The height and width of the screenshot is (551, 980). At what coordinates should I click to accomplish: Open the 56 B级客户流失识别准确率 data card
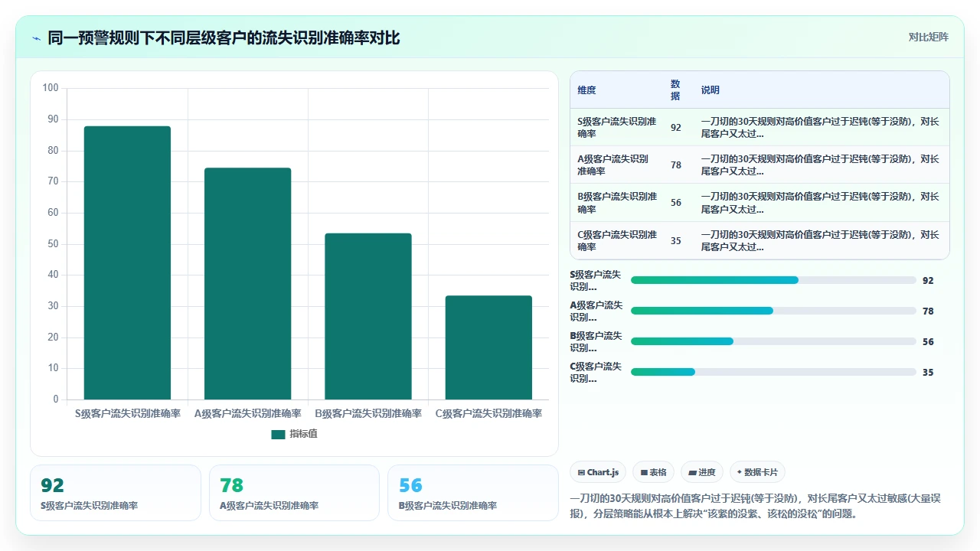473,493
